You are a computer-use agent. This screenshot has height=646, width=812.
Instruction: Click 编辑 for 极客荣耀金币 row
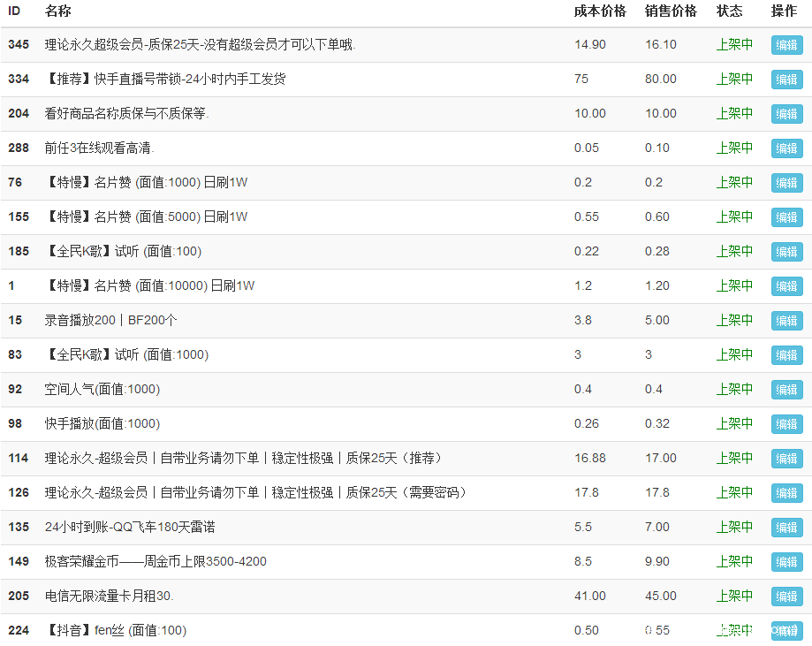point(786,562)
